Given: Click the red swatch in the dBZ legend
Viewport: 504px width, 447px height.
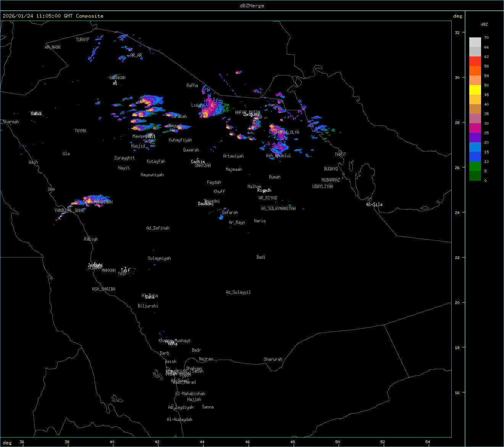Looking at the screenshot, I should 475,61.
